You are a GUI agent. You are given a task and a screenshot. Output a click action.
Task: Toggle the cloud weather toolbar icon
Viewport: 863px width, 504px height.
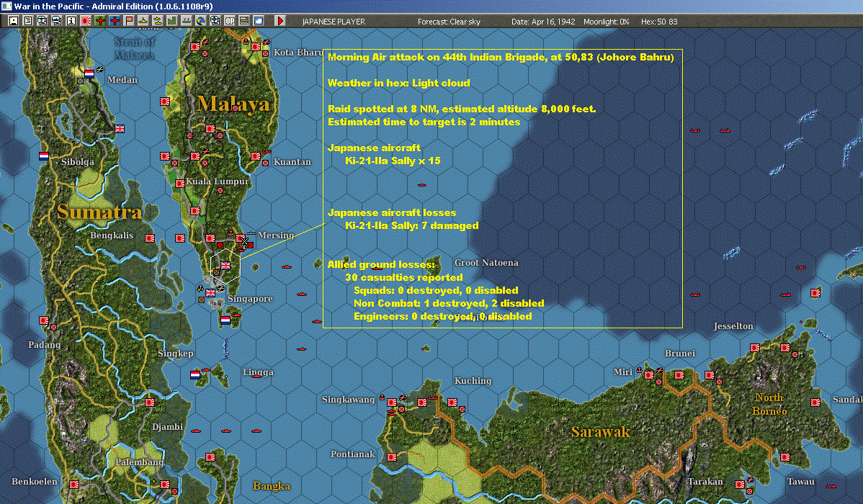point(258,21)
